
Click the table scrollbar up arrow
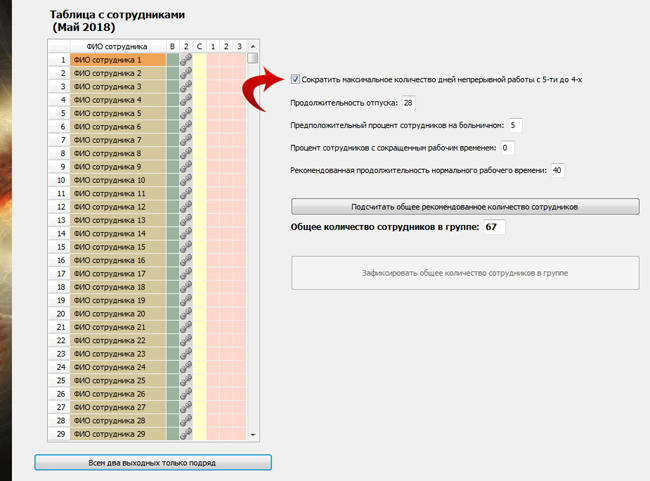pyautogui.click(x=253, y=46)
